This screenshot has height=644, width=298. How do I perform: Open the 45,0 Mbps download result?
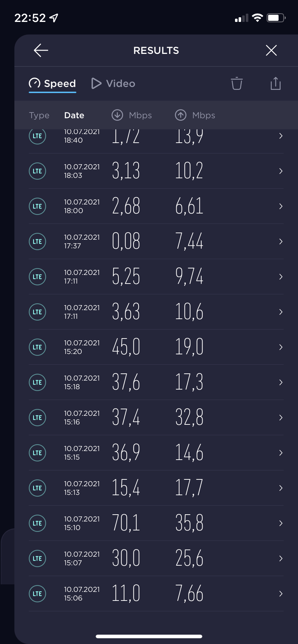pos(156,347)
